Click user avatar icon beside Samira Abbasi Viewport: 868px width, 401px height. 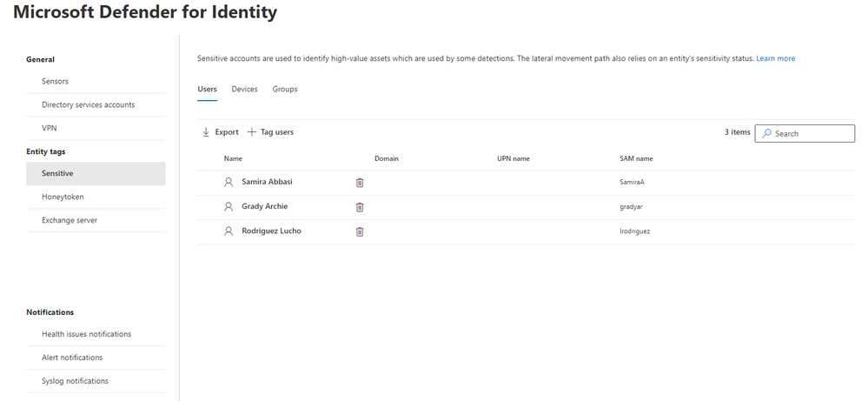(x=229, y=183)
